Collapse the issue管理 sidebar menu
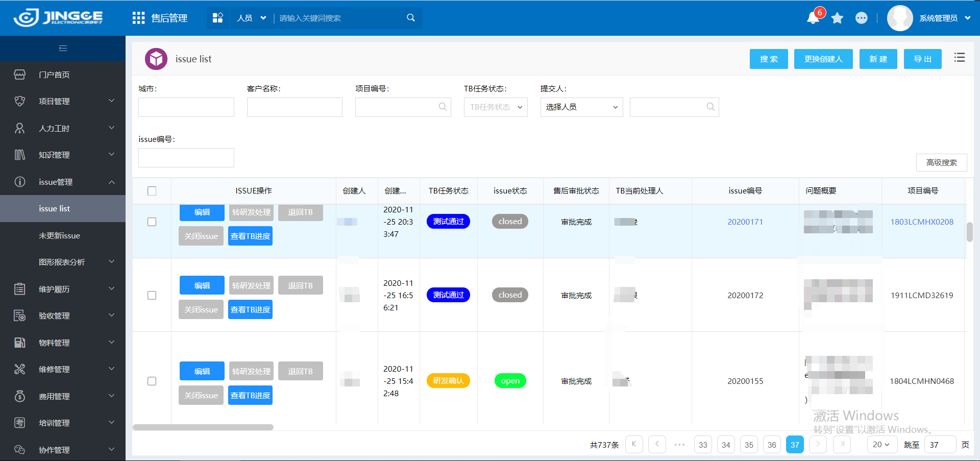This screenshot has height=461, width=980. [x=63, y=182]
